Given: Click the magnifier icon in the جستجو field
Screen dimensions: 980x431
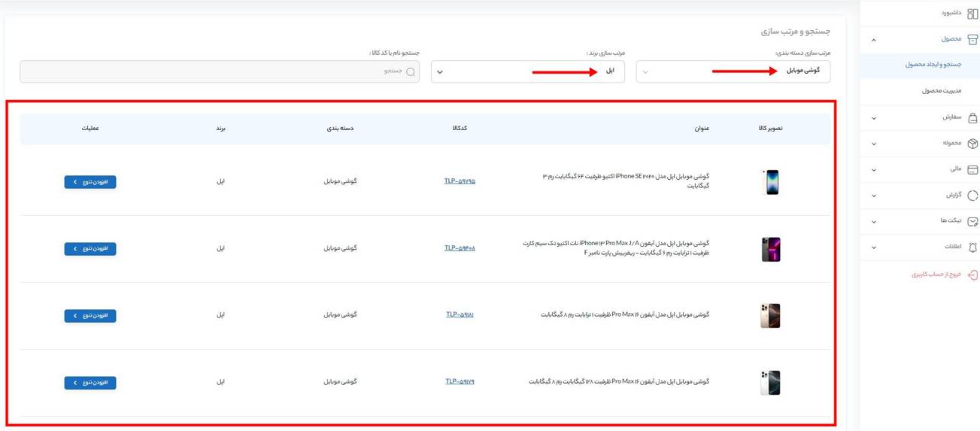Looking at the screenshot, I should (x=411, y=71).
